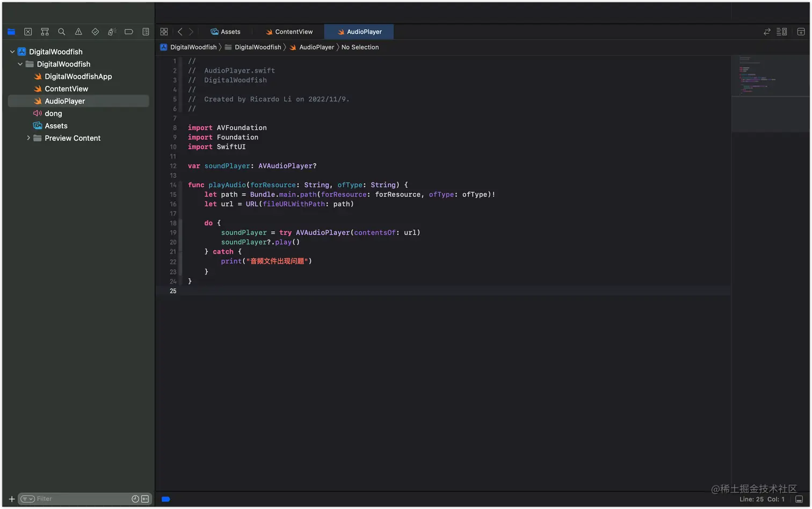Click the code review arrows icon
The width and height of the screenshot is (812, 509).
click(767, 32)
